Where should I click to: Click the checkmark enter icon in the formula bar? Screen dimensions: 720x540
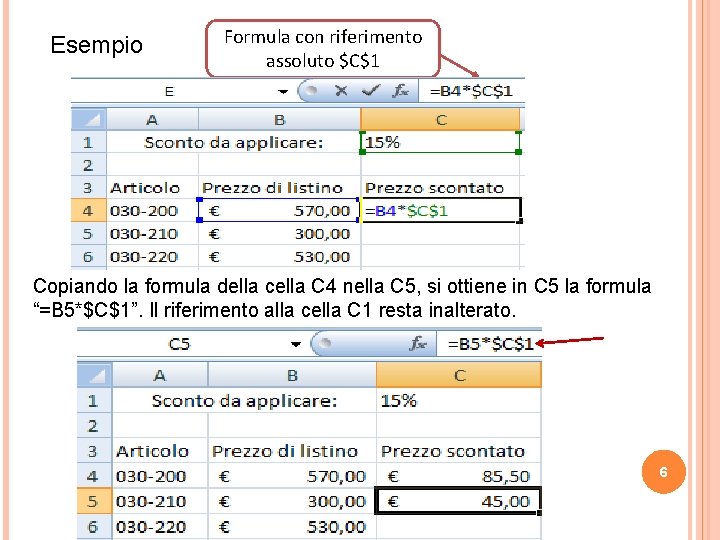(371, 91)
